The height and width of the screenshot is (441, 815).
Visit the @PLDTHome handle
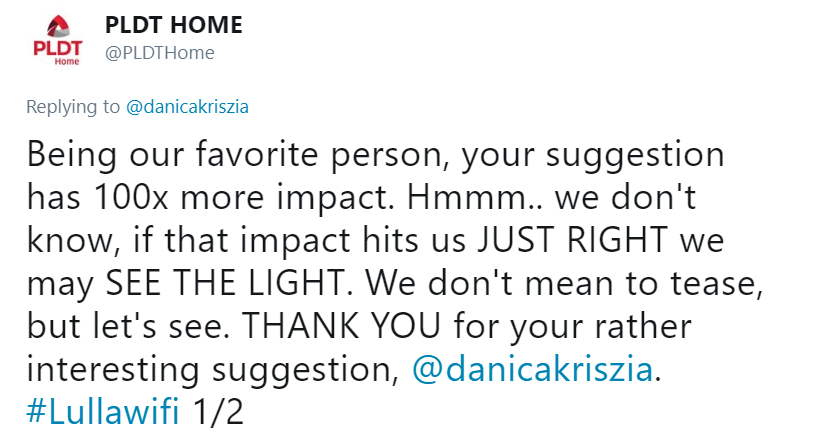click(160, 53)
